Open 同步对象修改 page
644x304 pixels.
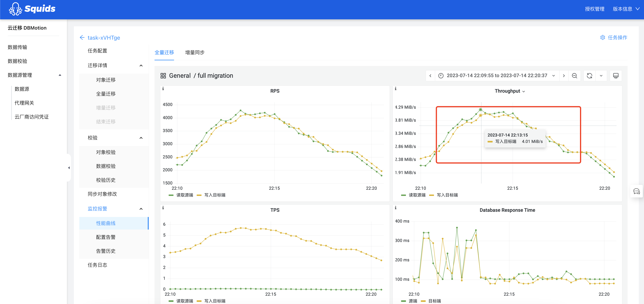point(102,194)
